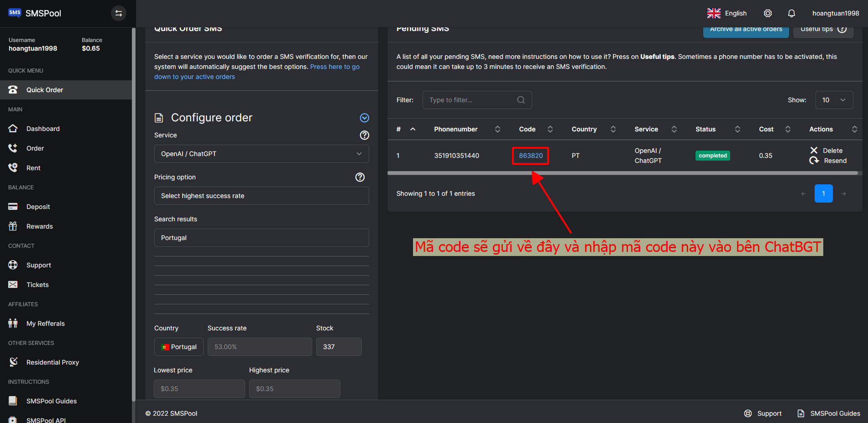
Task: Open the Show entries count dropdown
Action: pyautogui.click(x=834, y=100)
